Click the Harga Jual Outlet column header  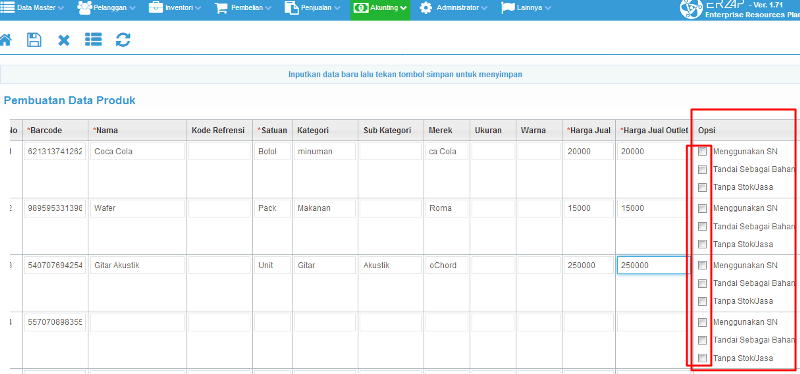pos(654,130)
